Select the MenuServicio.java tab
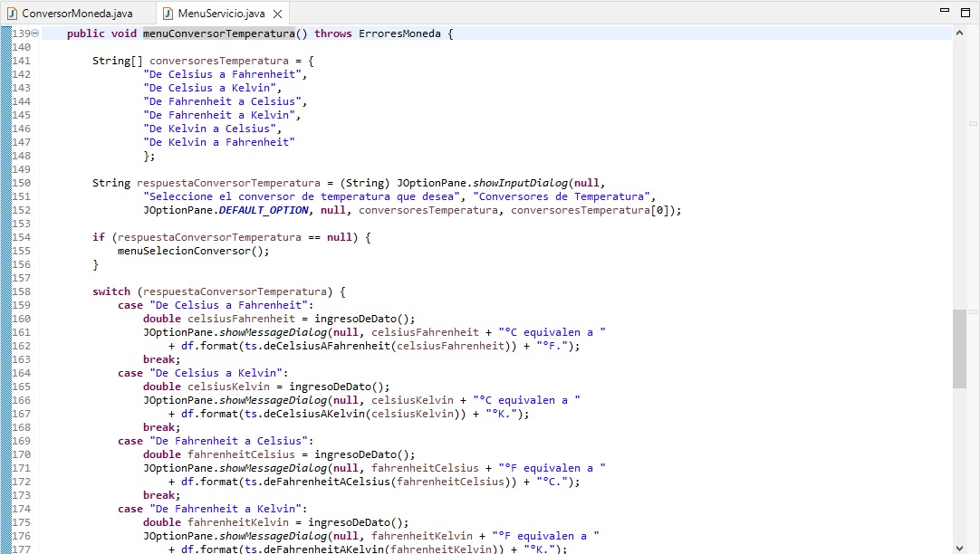 [x=221, y=13]
